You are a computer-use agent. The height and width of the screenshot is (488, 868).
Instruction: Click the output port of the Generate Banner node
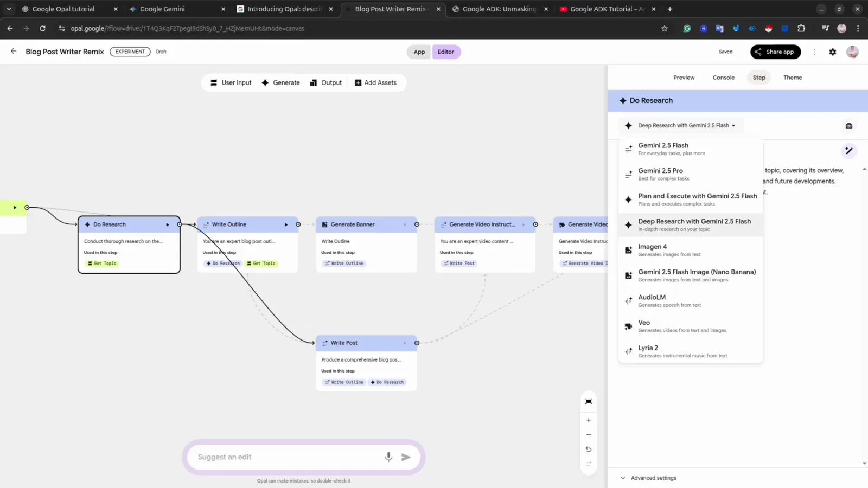417,224
